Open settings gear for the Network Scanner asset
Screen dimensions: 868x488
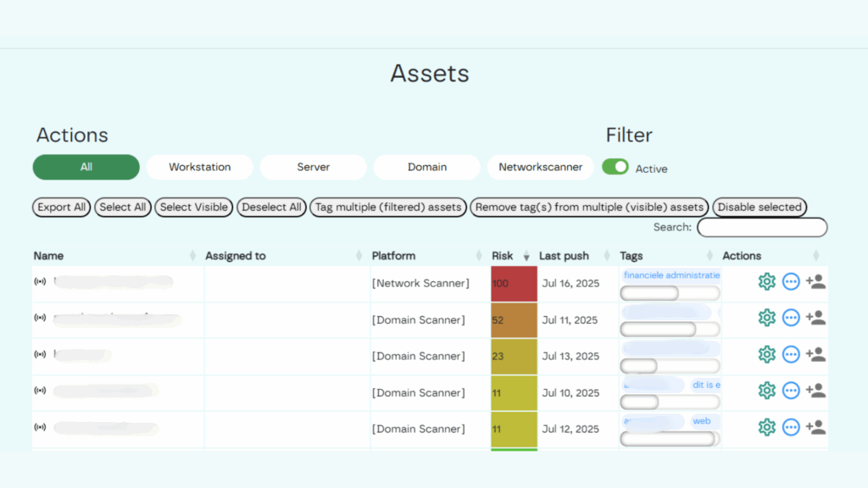[766, 282]
